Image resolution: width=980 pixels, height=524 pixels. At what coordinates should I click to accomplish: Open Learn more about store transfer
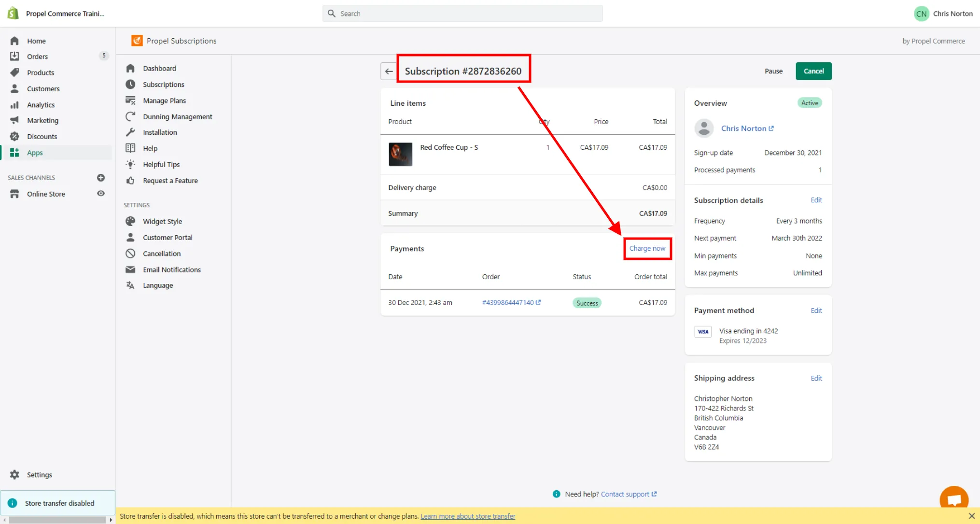coord(468,516)
